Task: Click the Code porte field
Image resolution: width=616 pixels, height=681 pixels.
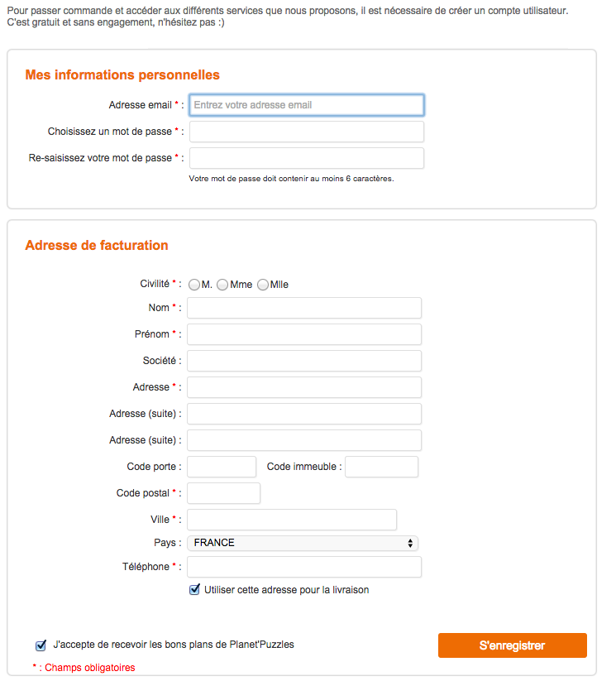Action: [222, 467]
